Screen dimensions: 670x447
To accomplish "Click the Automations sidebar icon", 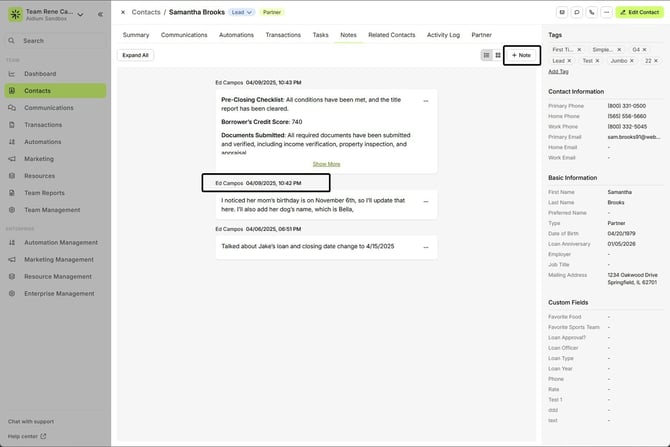I will 12,142.
